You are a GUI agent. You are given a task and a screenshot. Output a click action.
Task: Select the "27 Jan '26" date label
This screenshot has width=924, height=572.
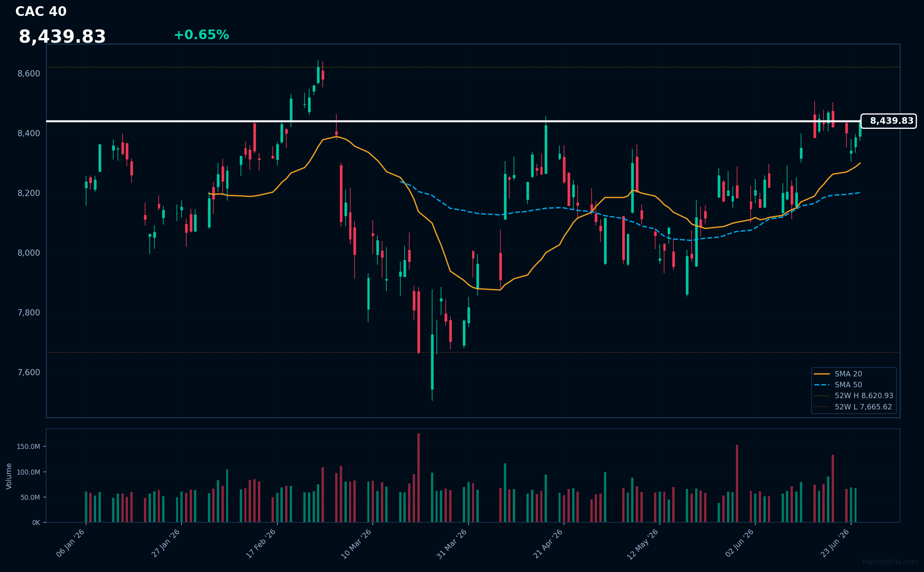pyautogui.click(x=166, y=543)
